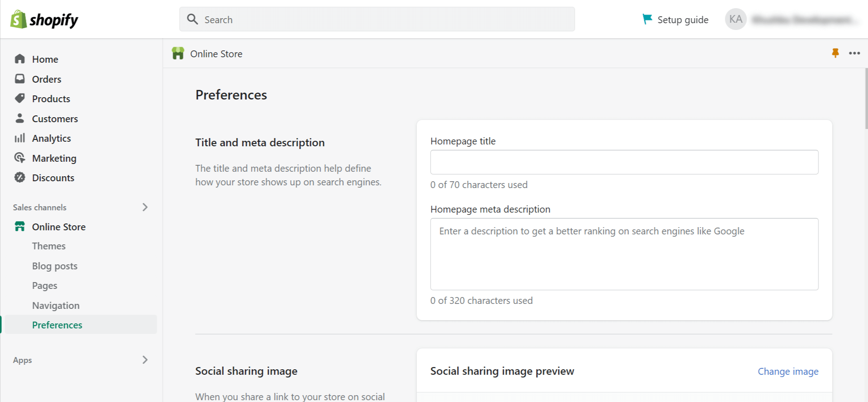The width and height of the screenshot is (868, 402).
Task: Click the Marketing target icon
Action: 20,158
